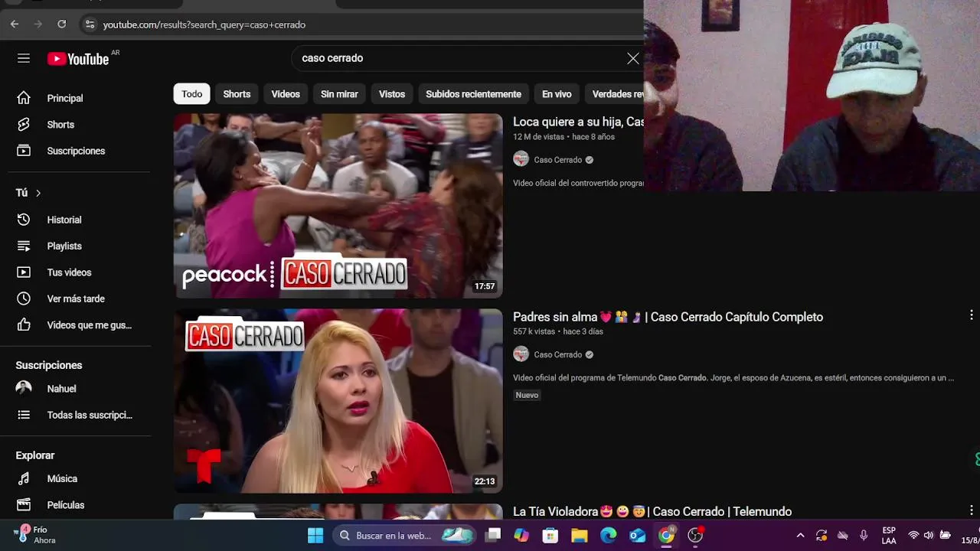Image resolution: width=980 pixels, height=551 pixels.
Task: Select the Videos filter chip
Action: 286,94
